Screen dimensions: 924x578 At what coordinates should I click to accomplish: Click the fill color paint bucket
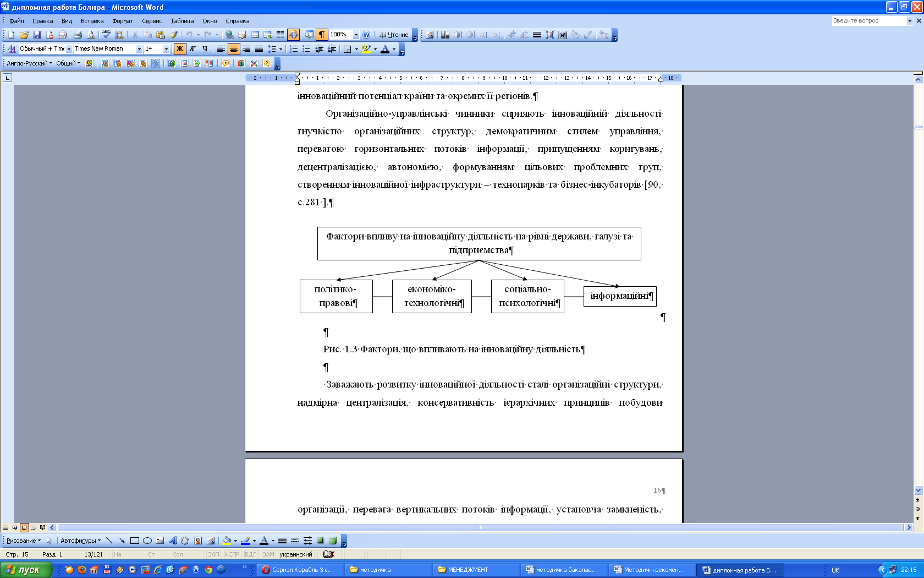point(226,541)
